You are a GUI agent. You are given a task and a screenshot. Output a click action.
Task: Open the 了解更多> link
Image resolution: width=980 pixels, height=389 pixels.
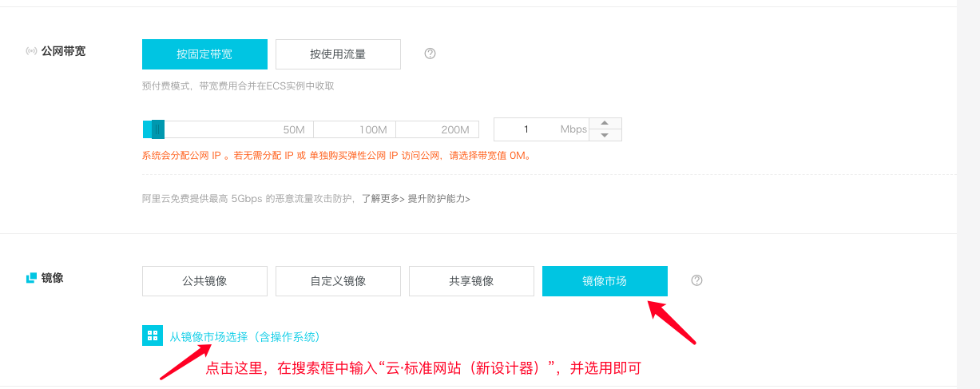coord(383,198)
